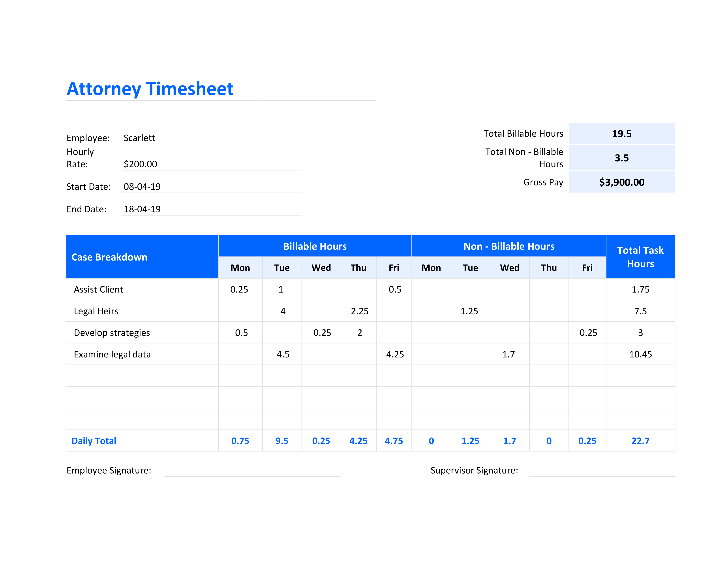Screen dimensions: 728x563
Task: Select the Legal Heirs row label
Action: [x=96, y=311]
